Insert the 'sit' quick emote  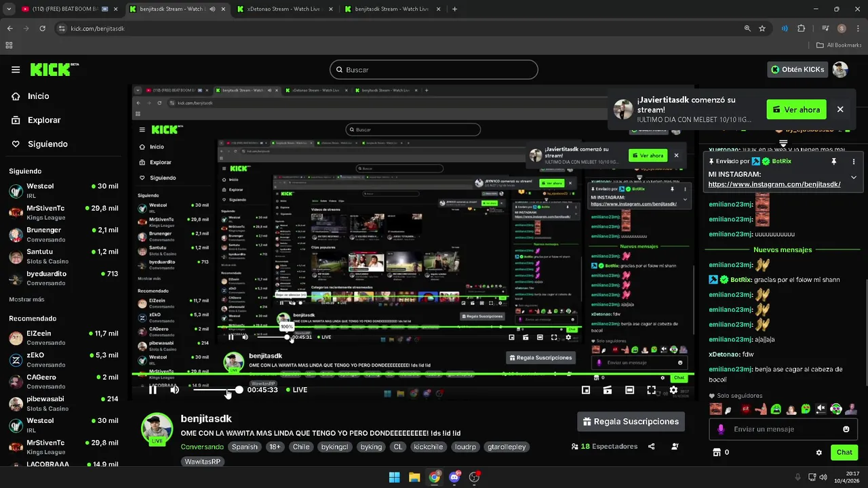point(746,409)
